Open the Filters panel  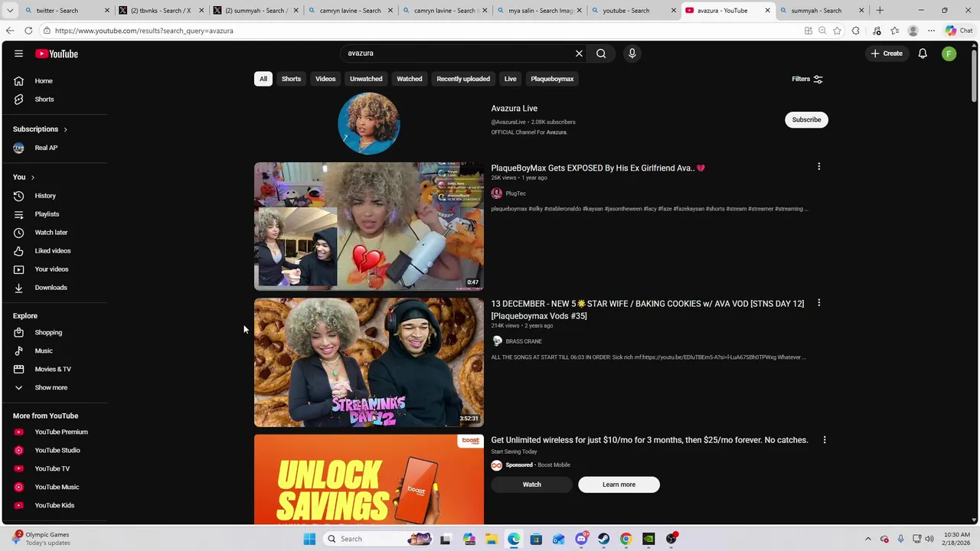807,79
